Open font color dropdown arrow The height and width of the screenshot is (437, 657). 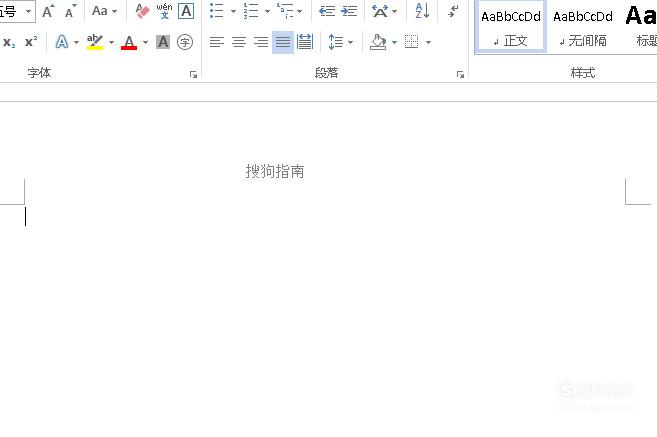pos(145,42)
